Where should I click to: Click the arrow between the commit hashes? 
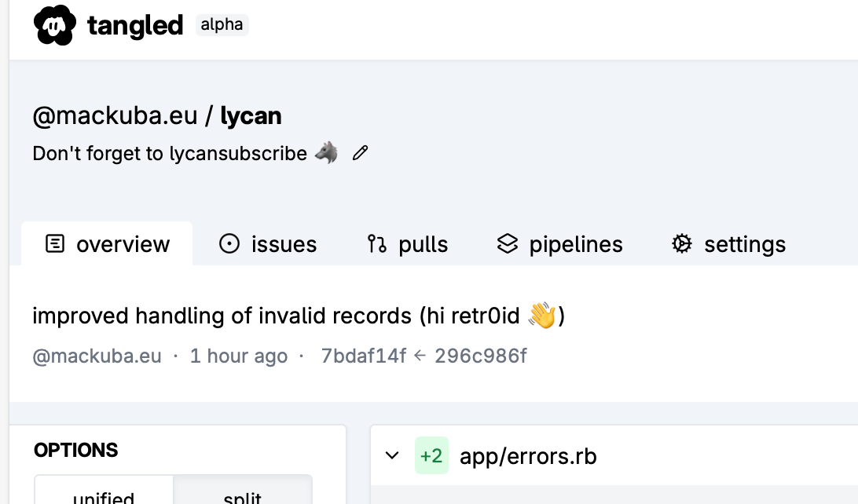(x=420, y=356)
